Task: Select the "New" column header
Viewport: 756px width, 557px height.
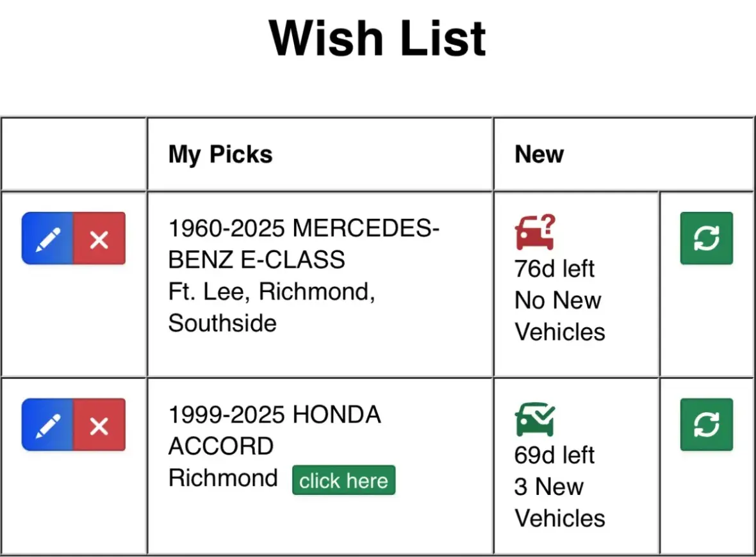Action: (539, 154)
